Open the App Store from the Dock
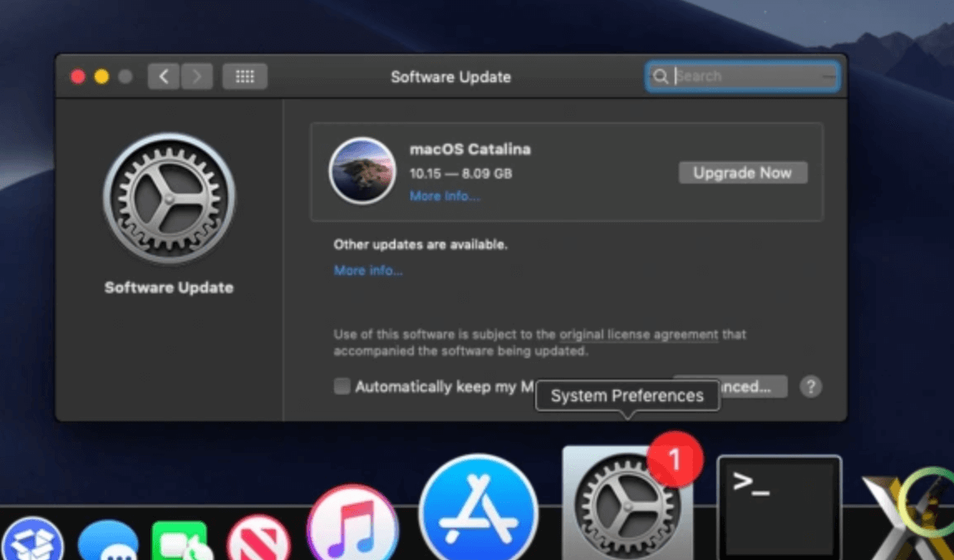This screenshot has height=560, width=954. pos(479,507)
